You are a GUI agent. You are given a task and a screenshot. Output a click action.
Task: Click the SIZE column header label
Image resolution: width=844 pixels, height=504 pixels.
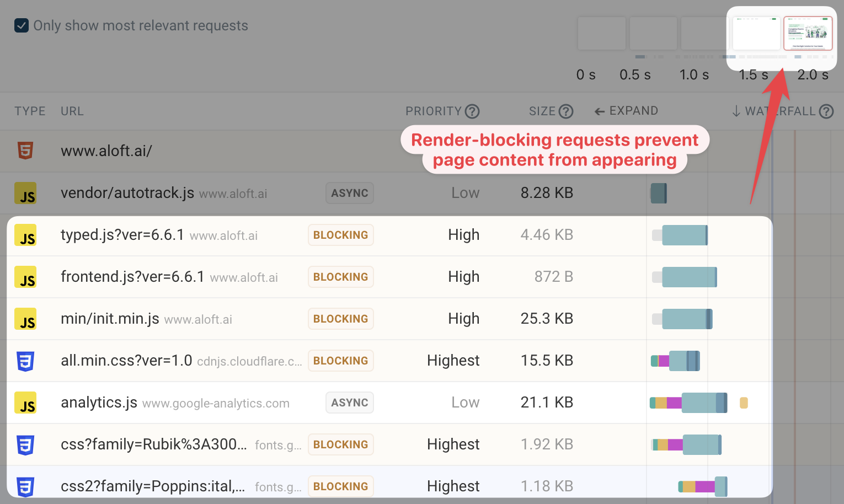pos(542,111)
